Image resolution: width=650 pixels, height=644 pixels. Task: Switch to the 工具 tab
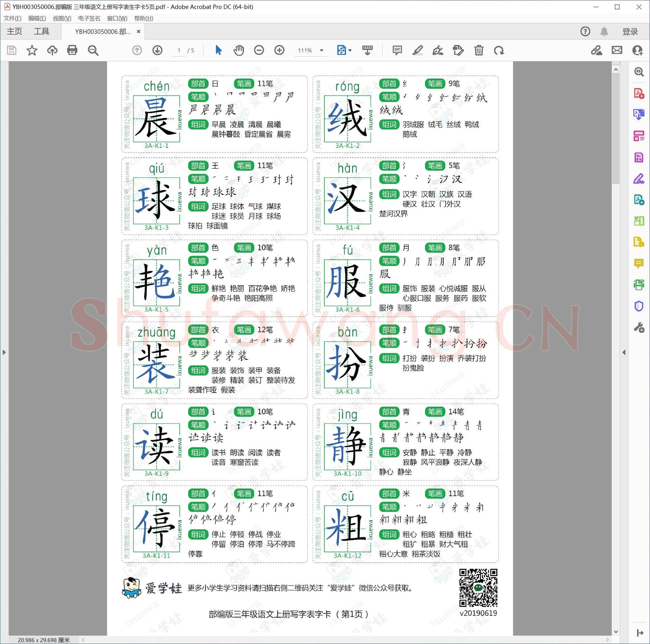(42, 31)
